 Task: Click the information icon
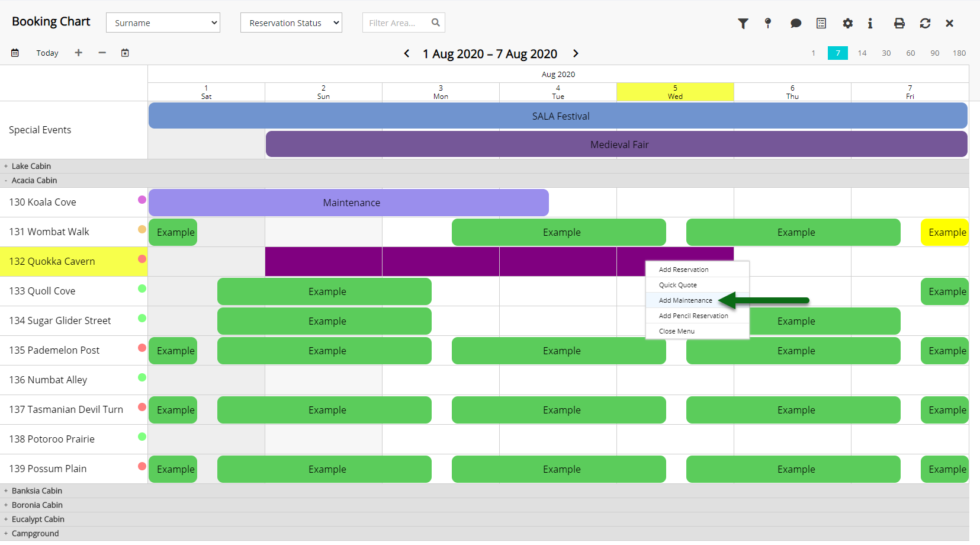[x=870, y=23]
